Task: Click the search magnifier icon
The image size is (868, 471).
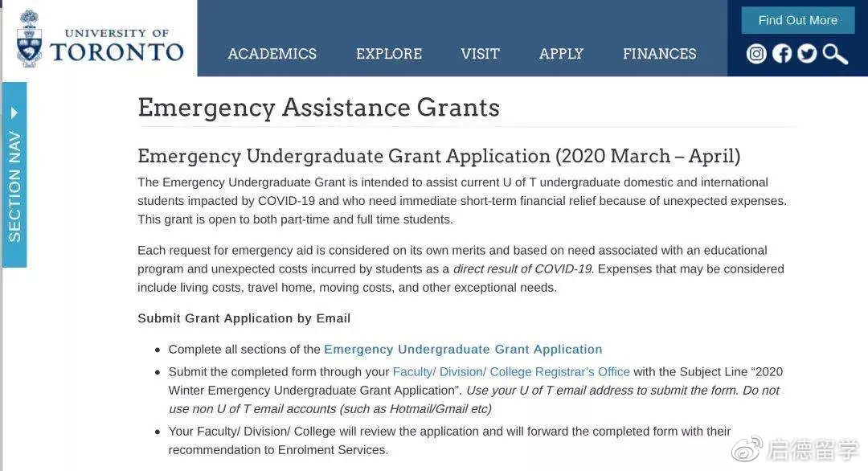Action: point(835,54)
